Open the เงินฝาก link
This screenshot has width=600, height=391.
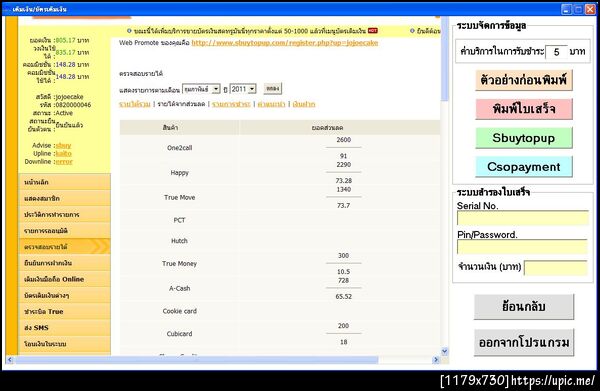pyautogui.click(x=304, y=104)
